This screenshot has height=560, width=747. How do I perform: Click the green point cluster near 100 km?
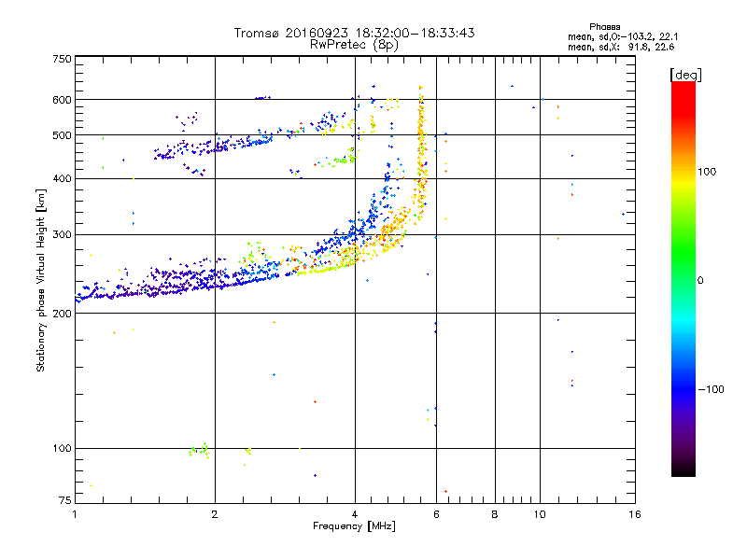pyautogui.click(x=199, y=450)
